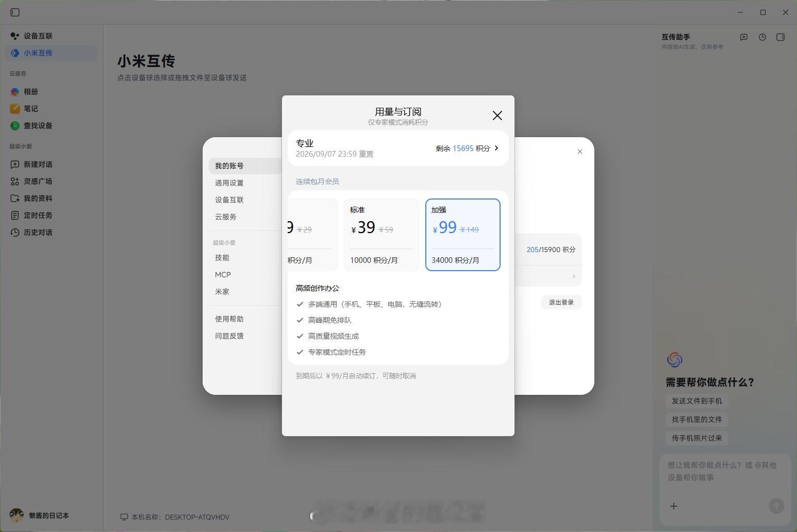Open 查找设备 in the sidebar

click(52, 126)
